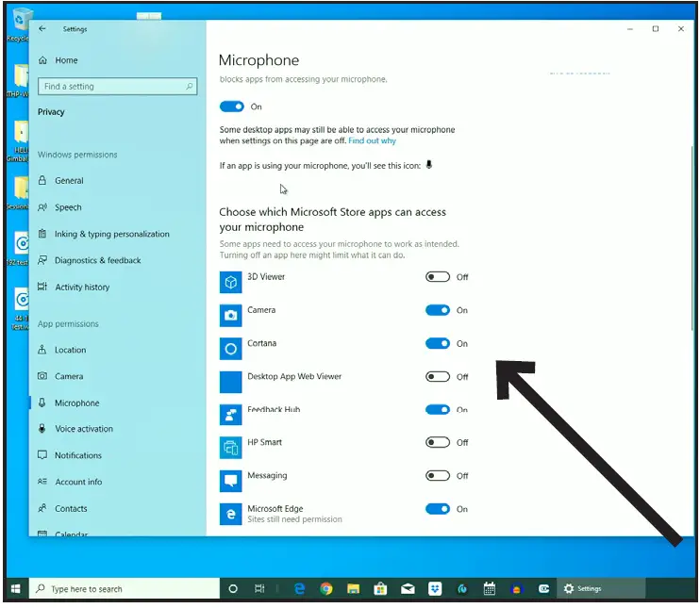Open File Explorer from the taskbar
Image resolution: width=700 pixels, height=608 pixels.
tap(353, 589)
